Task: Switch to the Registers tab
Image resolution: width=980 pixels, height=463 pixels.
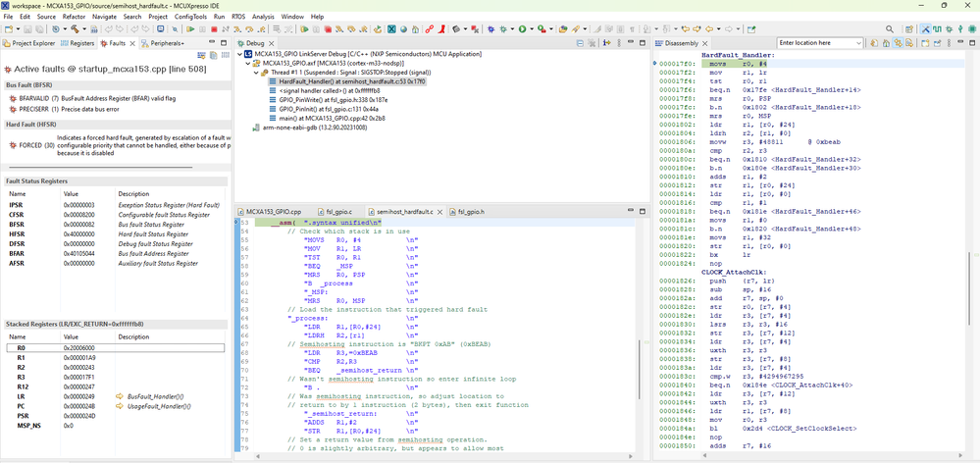Action: tap(77, 43)
